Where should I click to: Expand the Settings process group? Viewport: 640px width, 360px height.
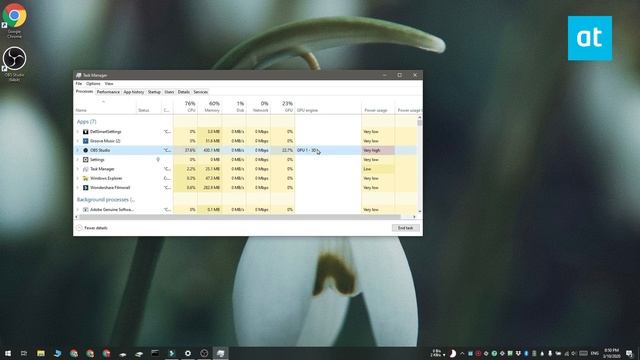tap(78, 160)
